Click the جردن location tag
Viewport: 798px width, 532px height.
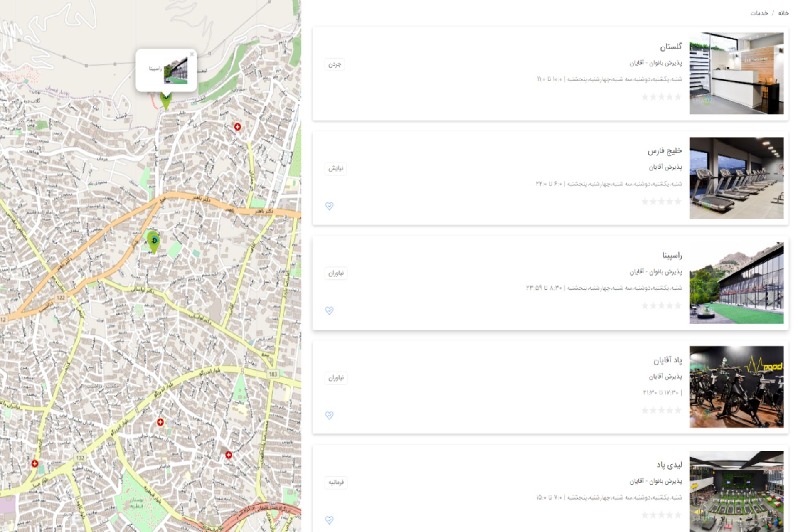335,64
